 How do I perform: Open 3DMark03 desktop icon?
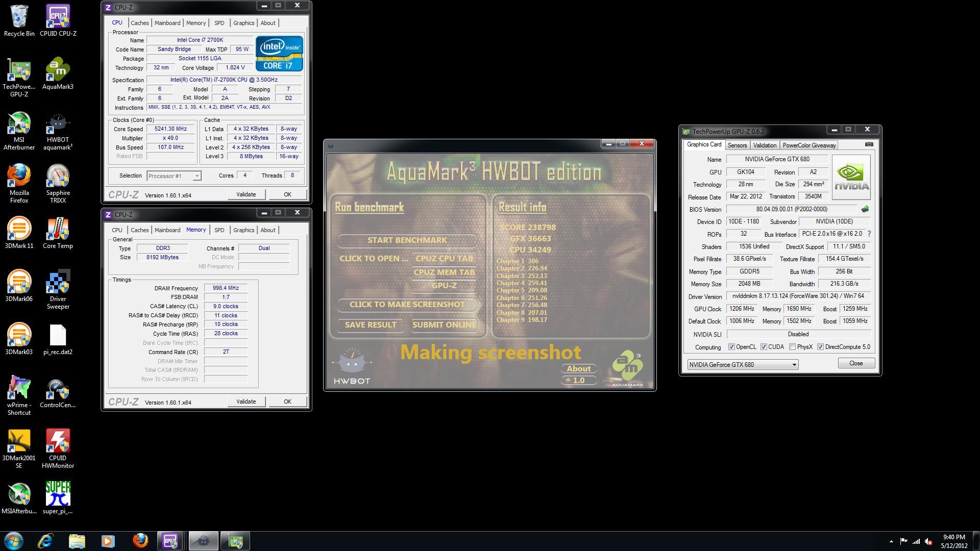[x=19, y=339]
